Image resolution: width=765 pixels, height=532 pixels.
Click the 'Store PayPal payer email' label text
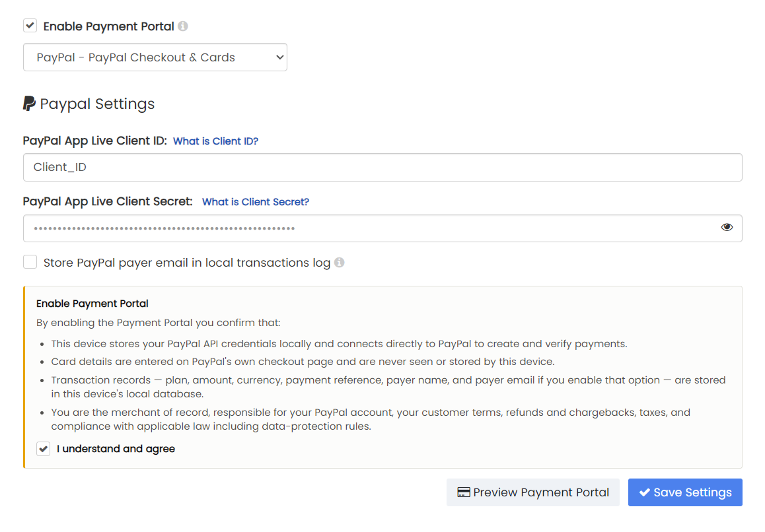pyautogui.click(x=187, y=263)
